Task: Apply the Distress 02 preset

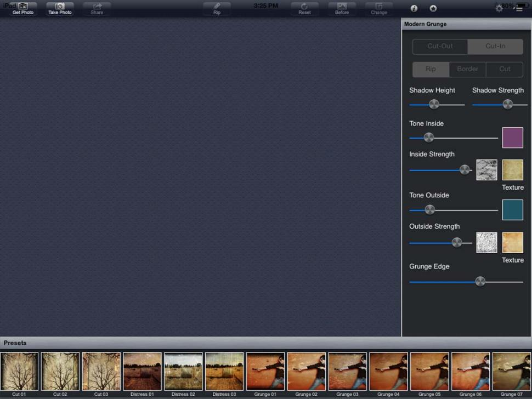Action: click(183, 371)
